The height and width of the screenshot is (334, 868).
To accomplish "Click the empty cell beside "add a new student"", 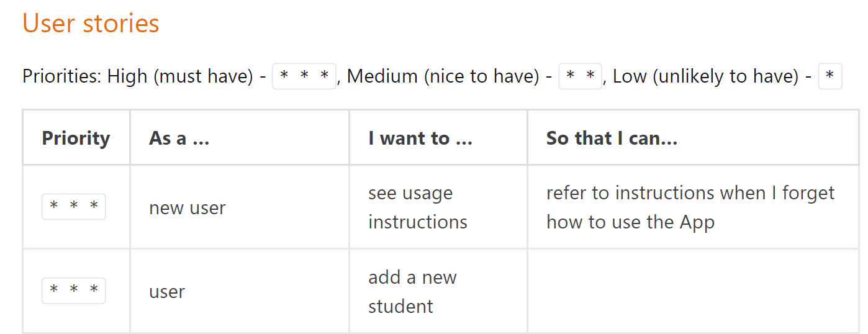I will pyautogui.click(x=693, y=291).
